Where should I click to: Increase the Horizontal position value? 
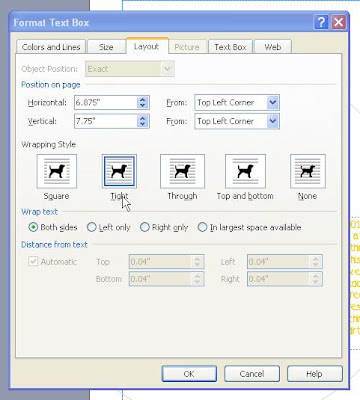(143, 99)
